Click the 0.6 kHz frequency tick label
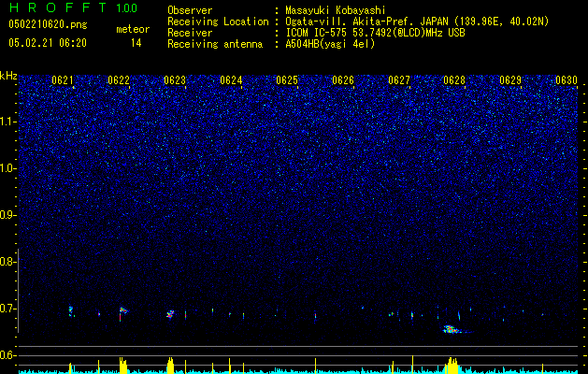Screen dimensions: 588x374 7,355
